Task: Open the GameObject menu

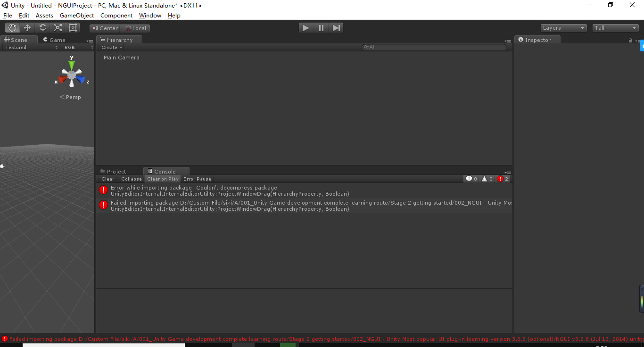Action: [77, 16]
